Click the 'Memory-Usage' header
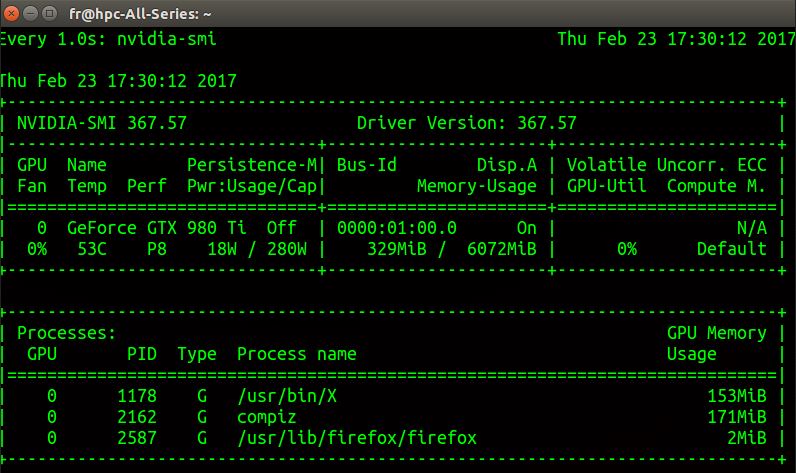The height and width of the screenshot is (473, 796). (477, 186)
